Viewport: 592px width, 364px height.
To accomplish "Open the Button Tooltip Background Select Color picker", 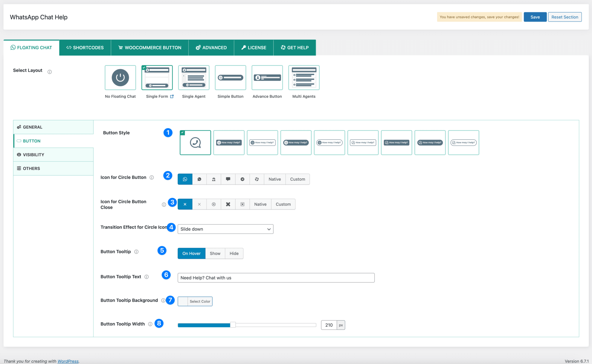I will [x=195, y=301].
